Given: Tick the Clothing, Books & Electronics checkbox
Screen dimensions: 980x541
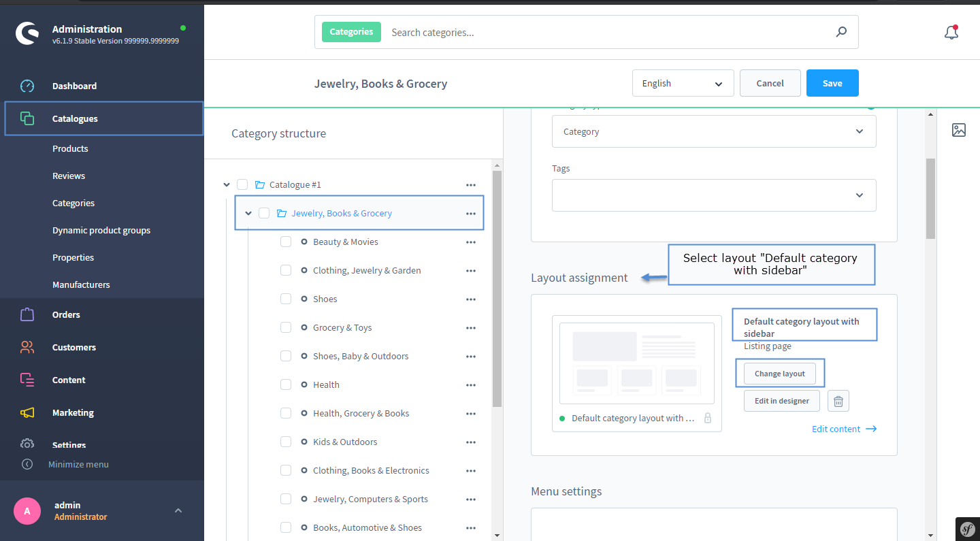Looking at the screenshot, I should 286,470.
